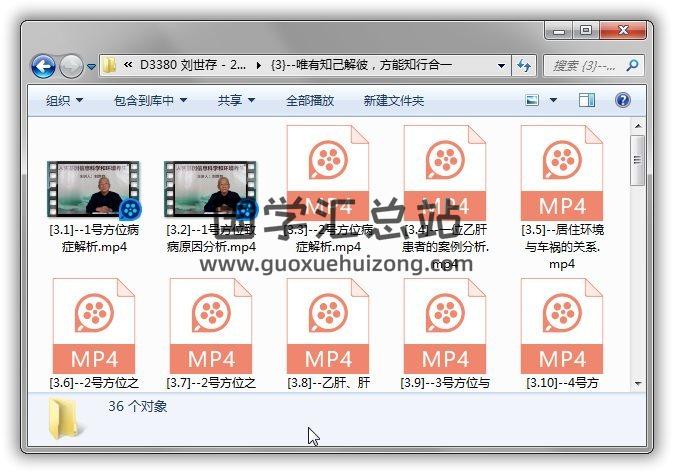Screen dimensions: 674x474
Task: Click the 全部播放 button
Action: point(310,101)
